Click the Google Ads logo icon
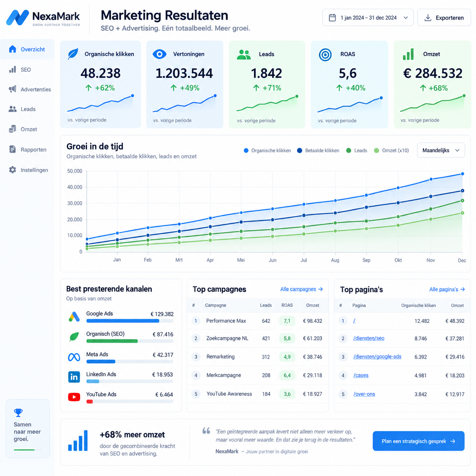 (74, 317)
